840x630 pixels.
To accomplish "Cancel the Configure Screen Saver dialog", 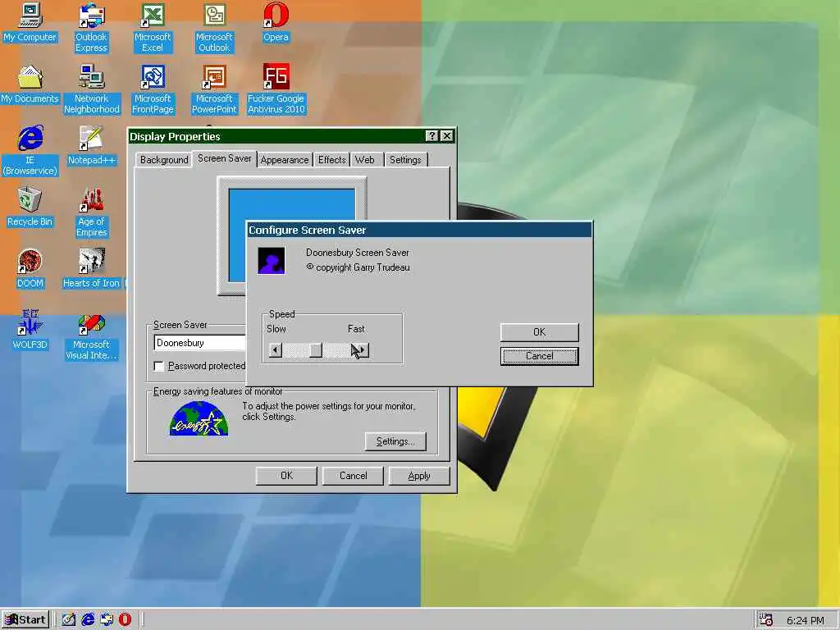I will pyautogui.click(x=540, y=356).
